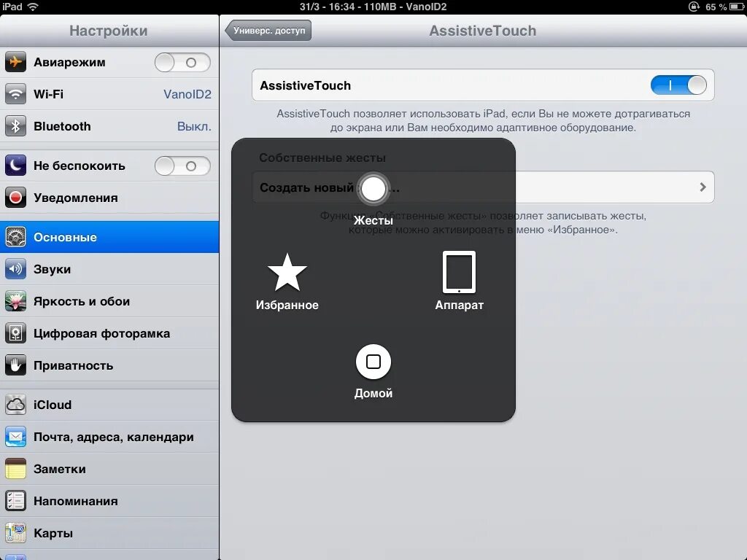The image size is (747, 560).
Task: Tap the Уведомления notifications icon
Action: [15, 198]
